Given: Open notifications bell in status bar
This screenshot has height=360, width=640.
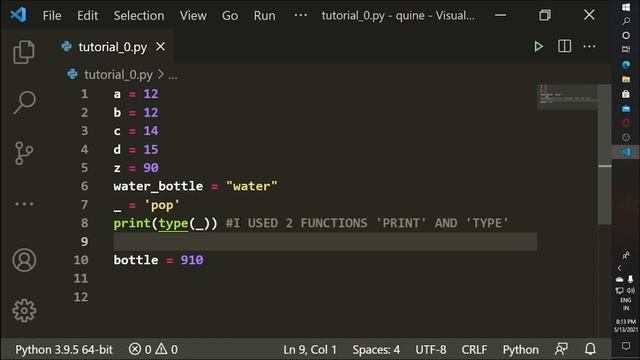Looking at the screenshot, I should (x=590, y=349).
